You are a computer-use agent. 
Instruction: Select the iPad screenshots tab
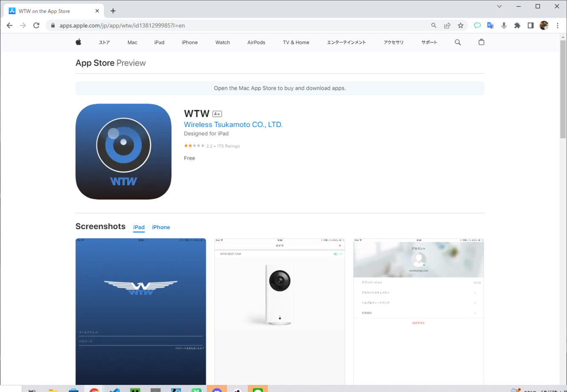coord(139,227)
